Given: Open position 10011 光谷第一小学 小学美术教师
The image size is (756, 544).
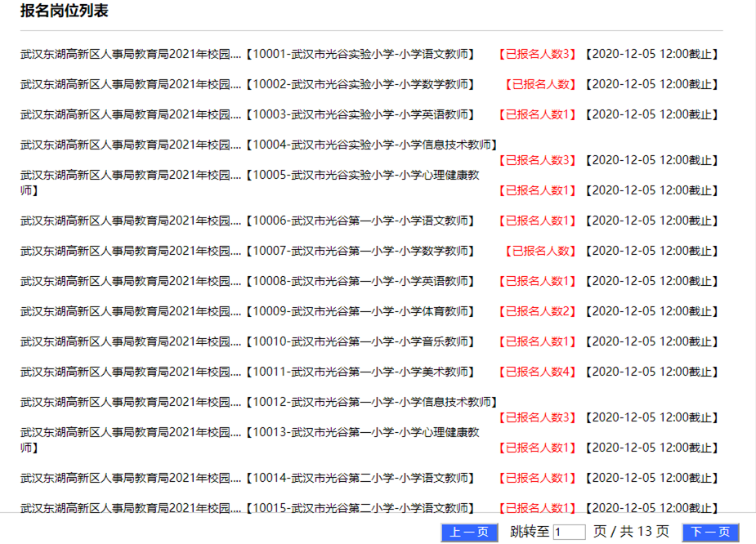Looking at the screenshot, I should pos(360,372).
